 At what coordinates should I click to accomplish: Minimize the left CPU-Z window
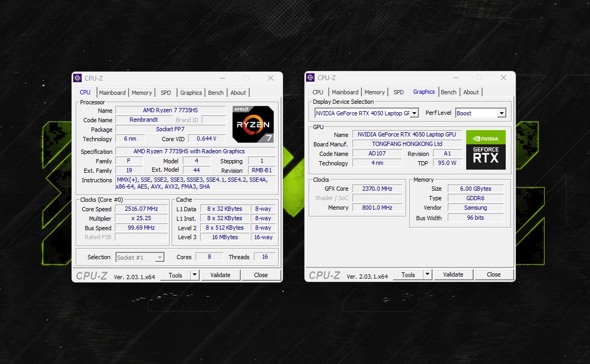tap(222, 78)
